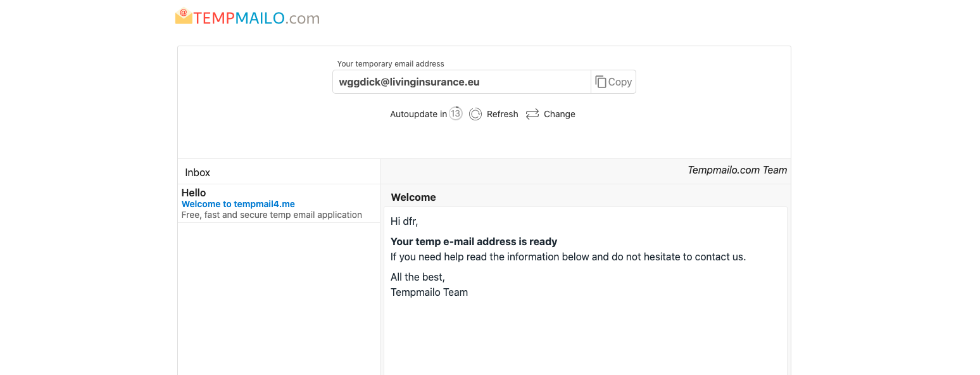Click the copy icon beside the email address
Viewport: 980px width, 375px height.
601,82
